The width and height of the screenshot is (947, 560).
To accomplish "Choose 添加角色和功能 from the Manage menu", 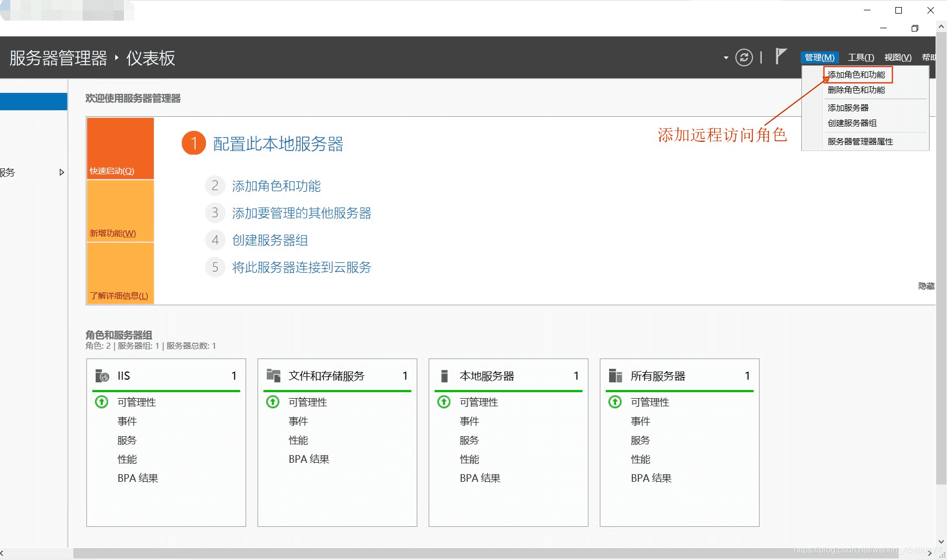I will pos(857,74).
